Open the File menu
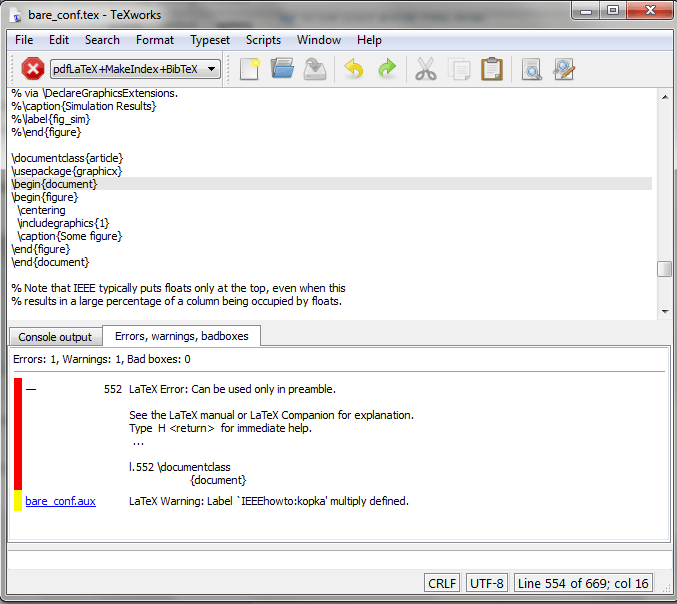Image resolution: width=677 pixels, height=604 pixels. 24,40
